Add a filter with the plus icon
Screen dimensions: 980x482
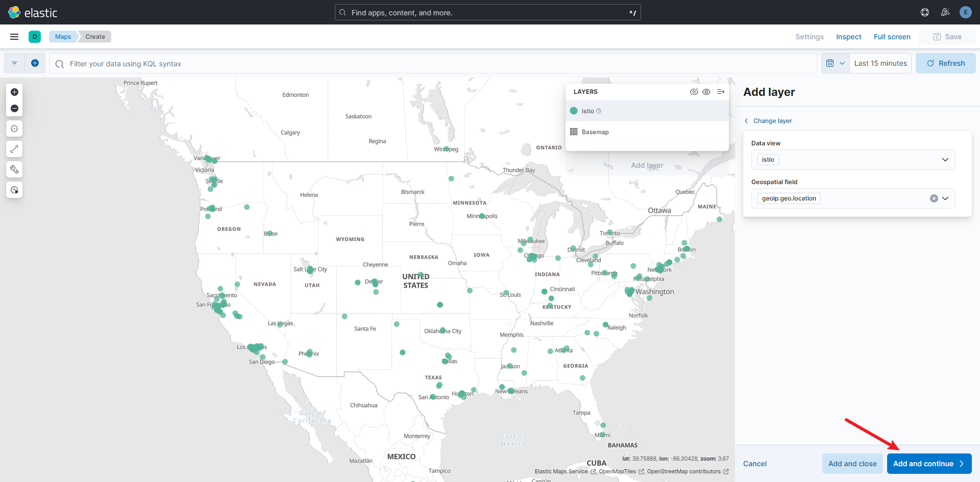[x=35, y=63]
